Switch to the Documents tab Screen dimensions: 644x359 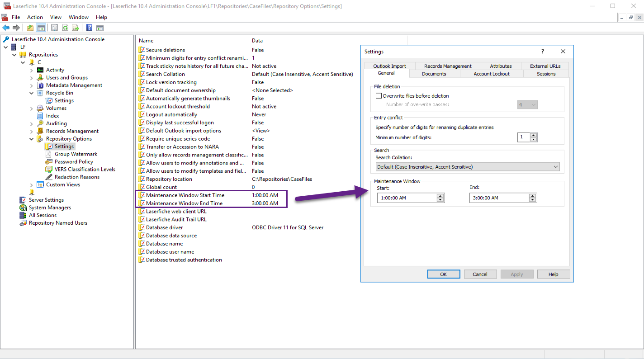pyautogui.click(x=434, y=74)
